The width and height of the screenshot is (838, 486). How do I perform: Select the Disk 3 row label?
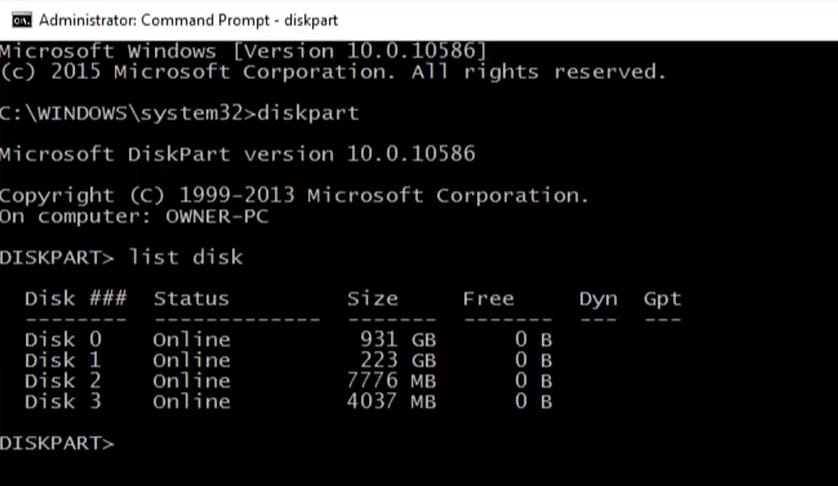coord(63,402)
